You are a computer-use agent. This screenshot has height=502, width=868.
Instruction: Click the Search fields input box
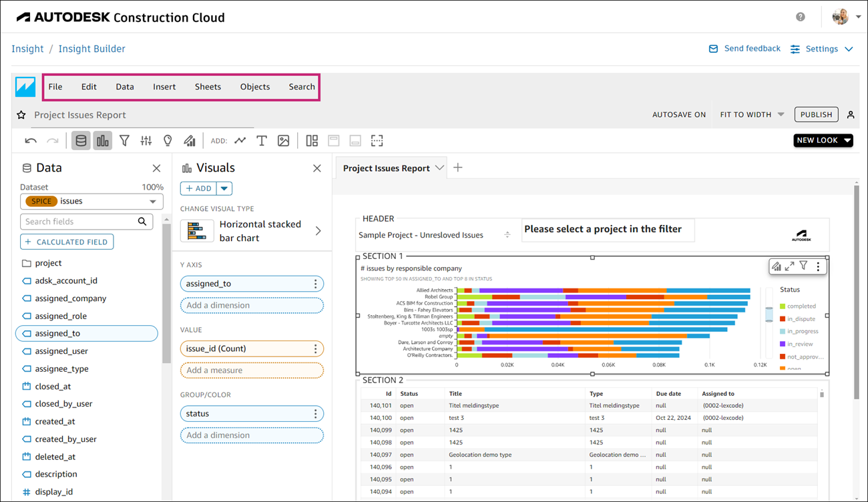(80, 222)
